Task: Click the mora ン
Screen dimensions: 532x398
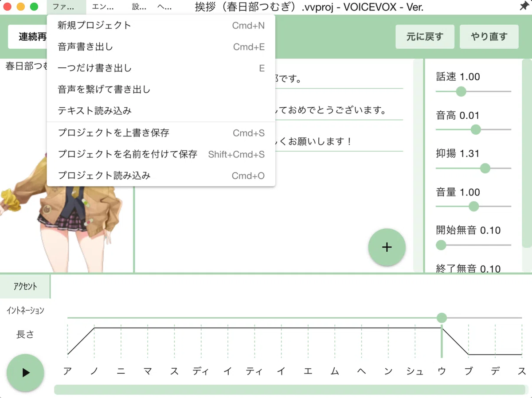Action: click(x=388, y=371)
